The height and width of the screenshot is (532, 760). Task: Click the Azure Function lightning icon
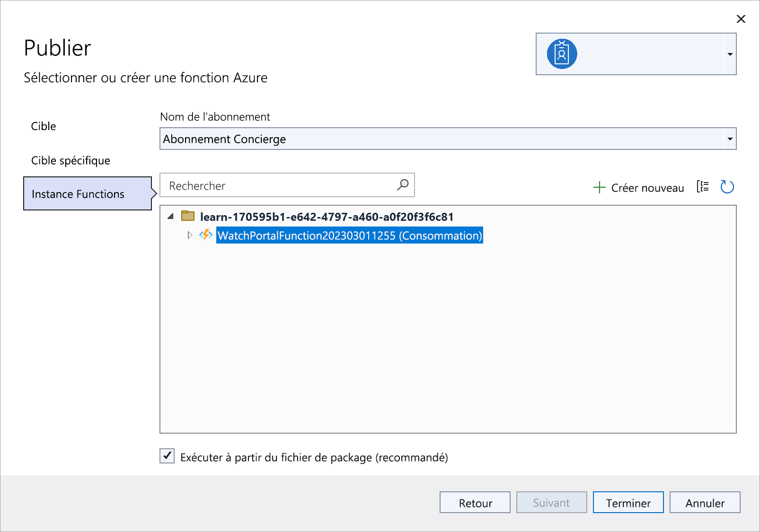pos(206,235)
